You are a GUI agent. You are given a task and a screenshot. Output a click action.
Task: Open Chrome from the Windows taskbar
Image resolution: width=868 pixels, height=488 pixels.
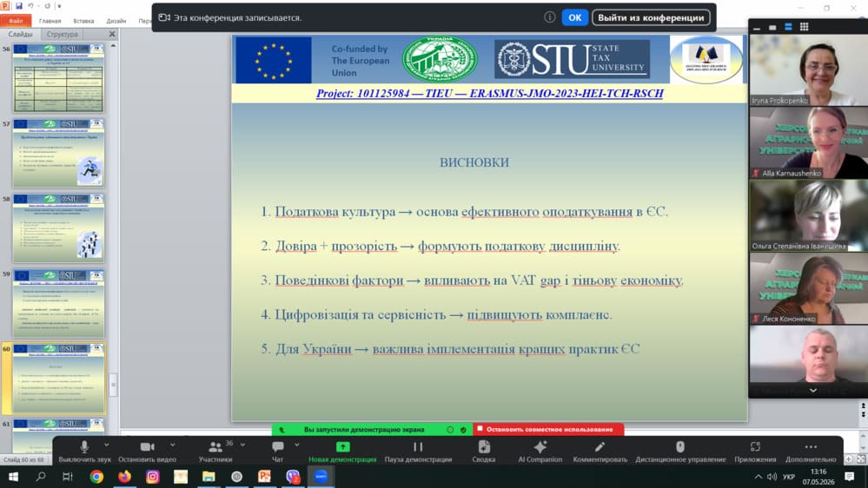point(96,477)
